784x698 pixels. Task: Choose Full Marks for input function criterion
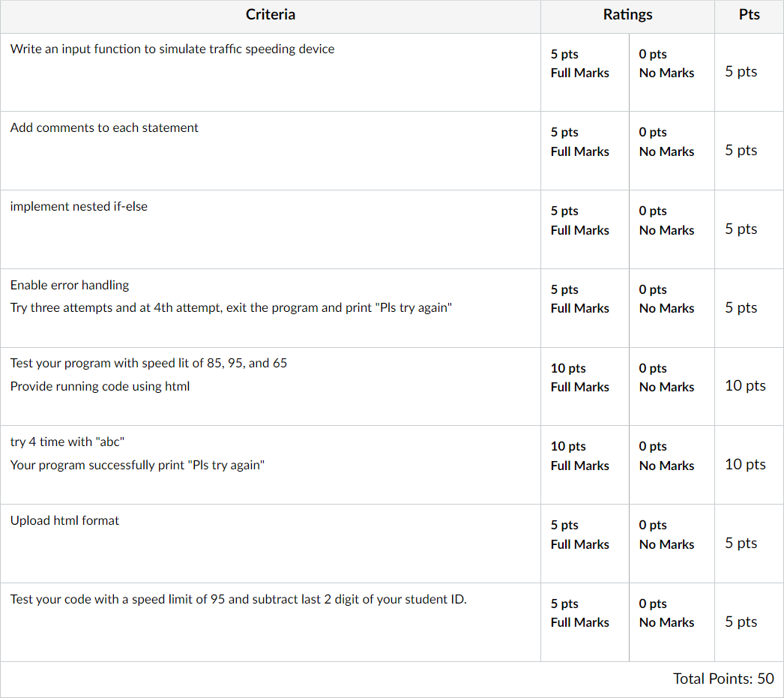(x=585, y=73)
